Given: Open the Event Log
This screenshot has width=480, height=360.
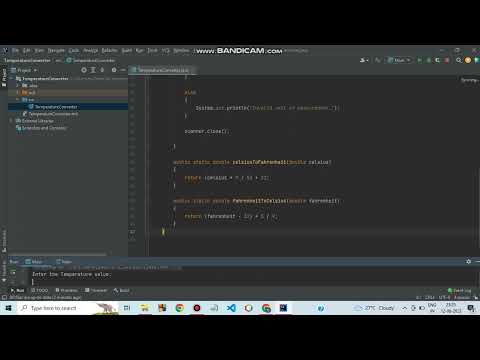Looking at the screenshot, I should (x=459, y=290).
